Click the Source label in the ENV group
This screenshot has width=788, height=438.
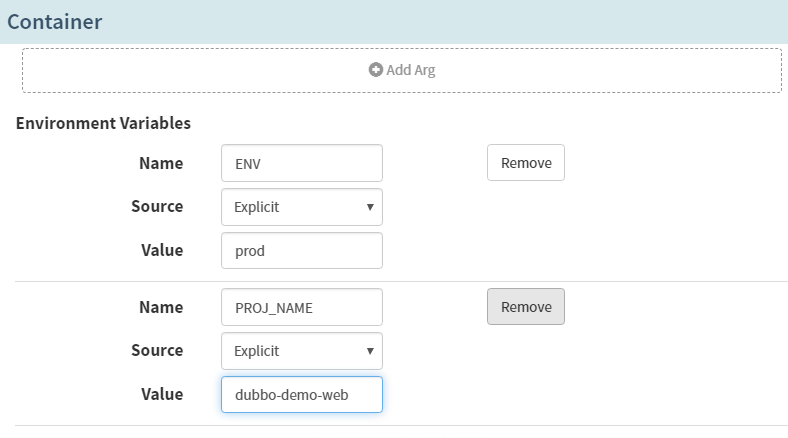(x=157, y=207)
